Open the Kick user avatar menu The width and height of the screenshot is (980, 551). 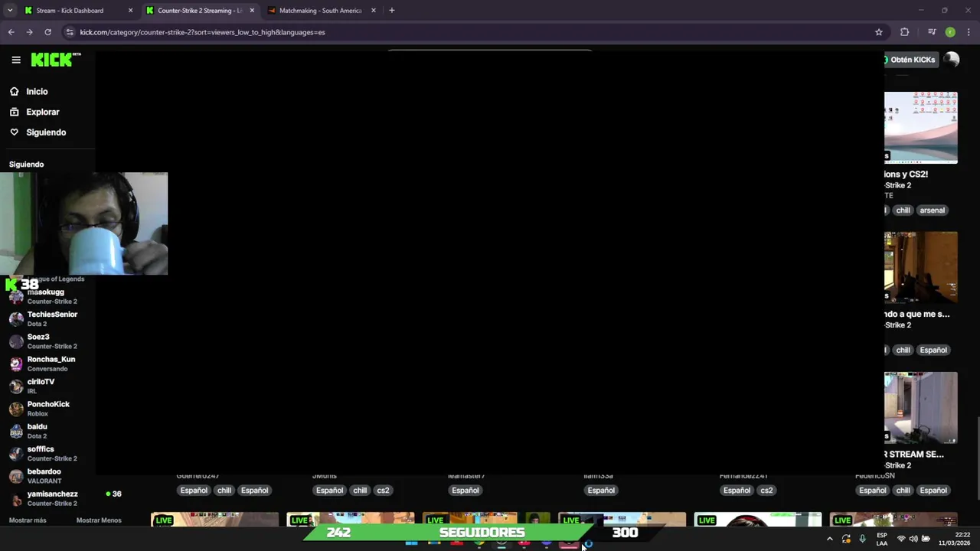pyautogui.click(x=952, y=60)
